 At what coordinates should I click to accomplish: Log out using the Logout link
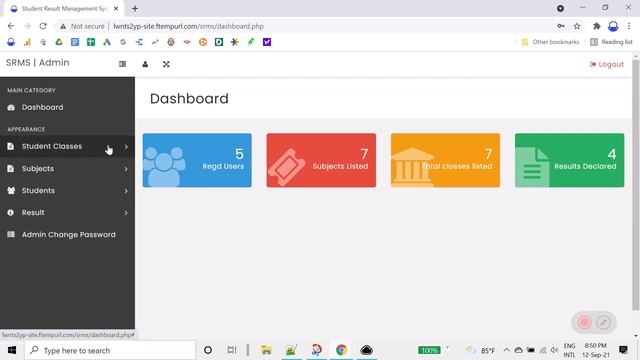pos(607,64)
